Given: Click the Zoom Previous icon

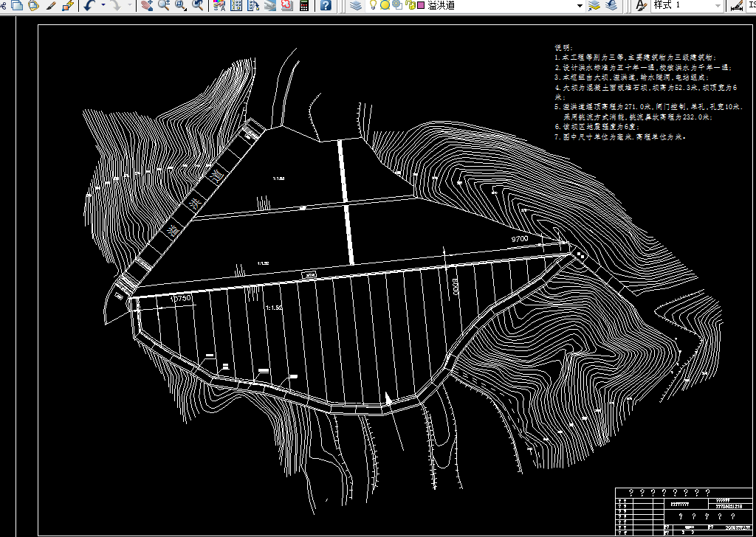Looking at the screenshot, I should click(197, 5).
